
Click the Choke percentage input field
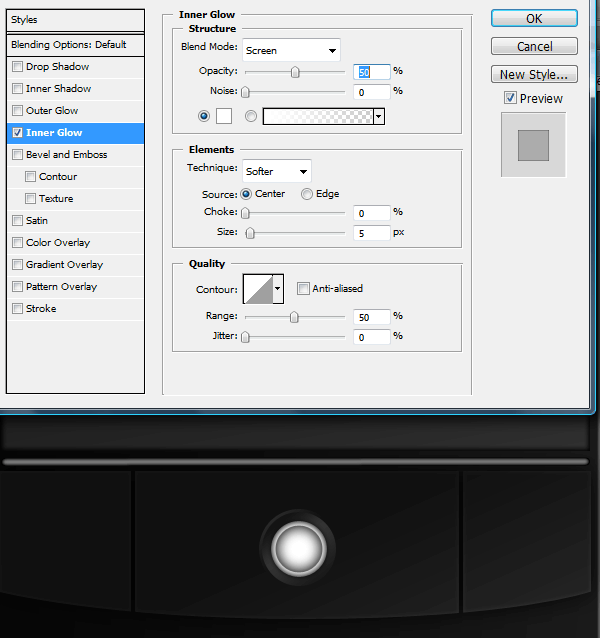(x=372, y=213)
